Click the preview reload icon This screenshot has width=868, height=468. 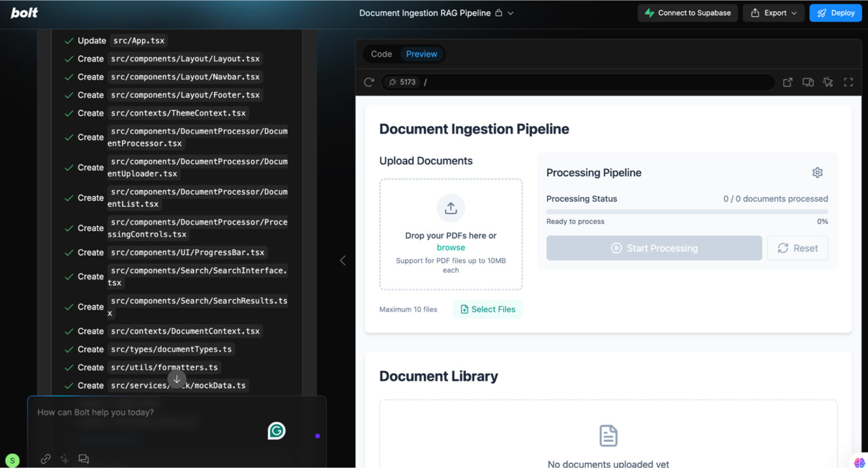tap(369, 82)
